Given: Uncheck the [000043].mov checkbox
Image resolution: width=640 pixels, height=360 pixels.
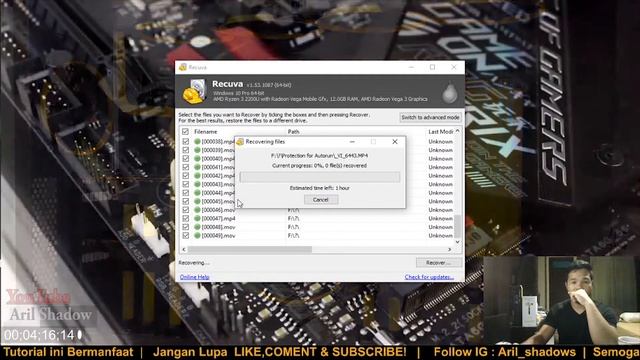Looking at the screenshot, I should pos(185,184).
